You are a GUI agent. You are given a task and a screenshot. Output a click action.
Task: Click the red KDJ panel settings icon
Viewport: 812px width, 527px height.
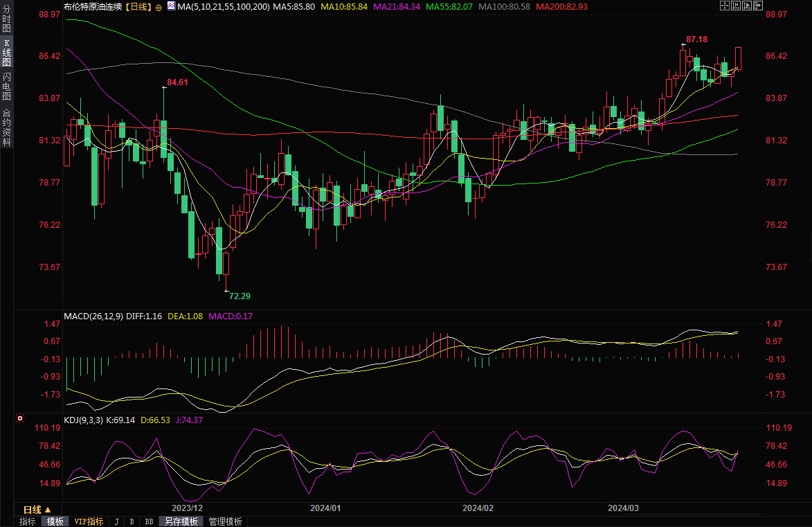coord(19,419)
